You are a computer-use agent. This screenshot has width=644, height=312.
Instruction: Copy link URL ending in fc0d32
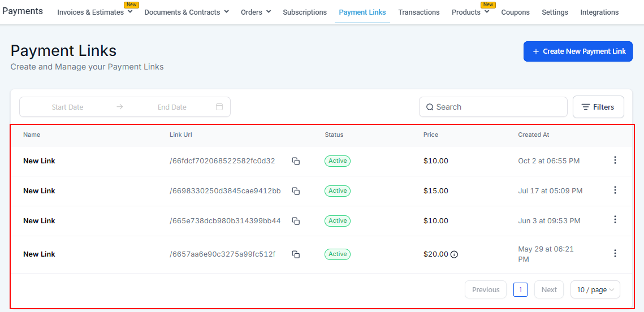296,161
